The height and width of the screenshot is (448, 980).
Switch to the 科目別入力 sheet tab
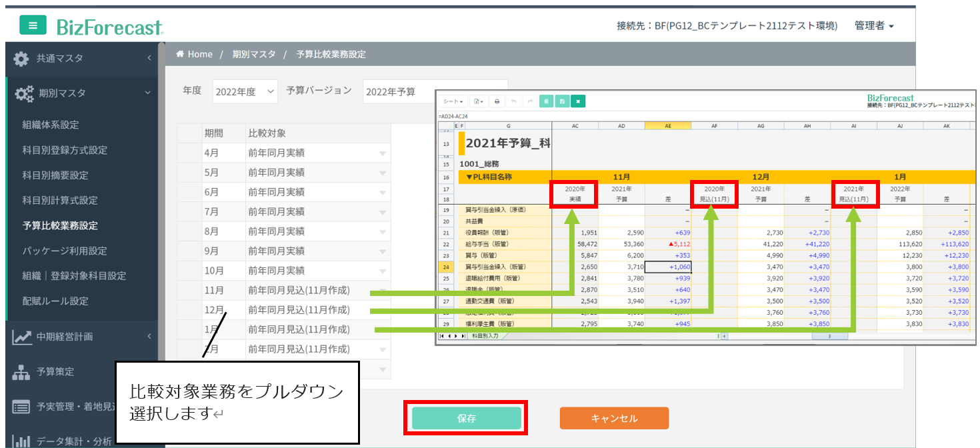[487, 336]
